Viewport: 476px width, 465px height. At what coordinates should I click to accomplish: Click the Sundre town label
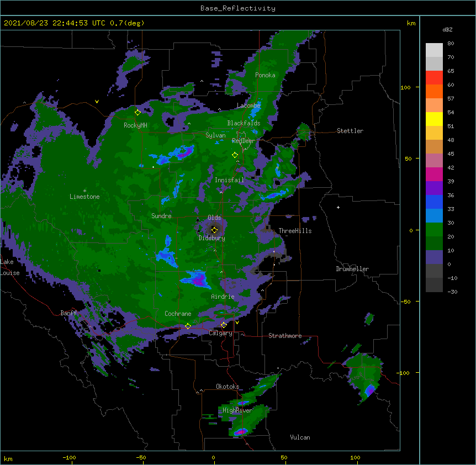click(161, 216)
